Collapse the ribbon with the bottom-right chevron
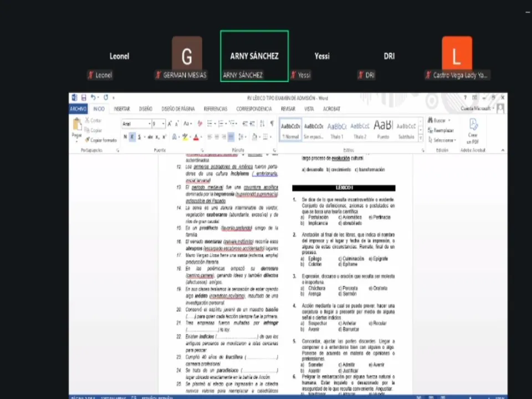This screenshot has width=532, height=399. click(x=503, y=150)
